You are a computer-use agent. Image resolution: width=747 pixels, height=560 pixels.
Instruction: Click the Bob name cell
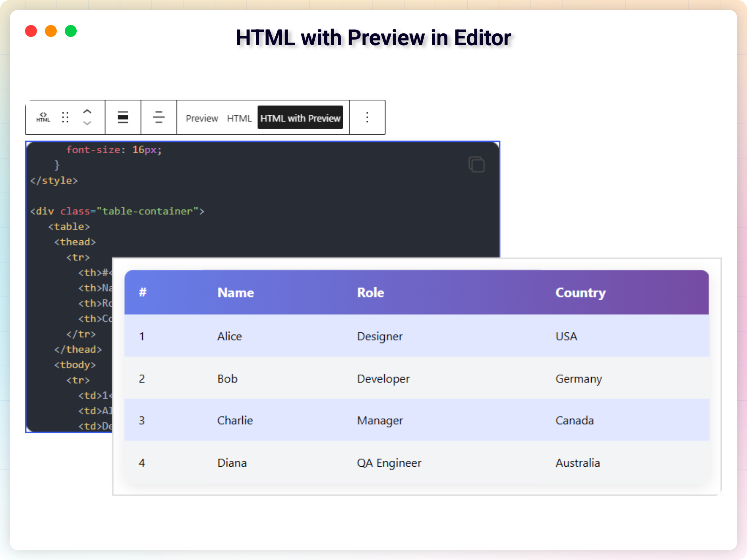[227, 378]
